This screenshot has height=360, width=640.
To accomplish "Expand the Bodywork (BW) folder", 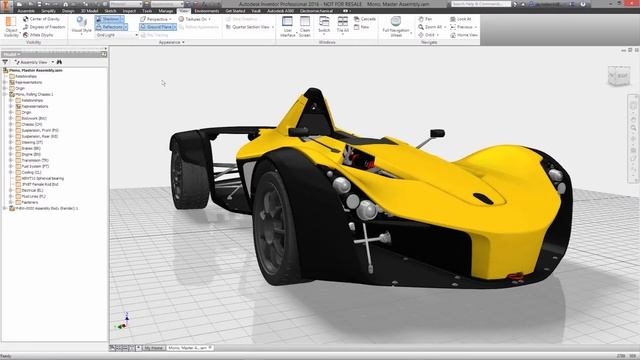I will (x=11, y=118).
